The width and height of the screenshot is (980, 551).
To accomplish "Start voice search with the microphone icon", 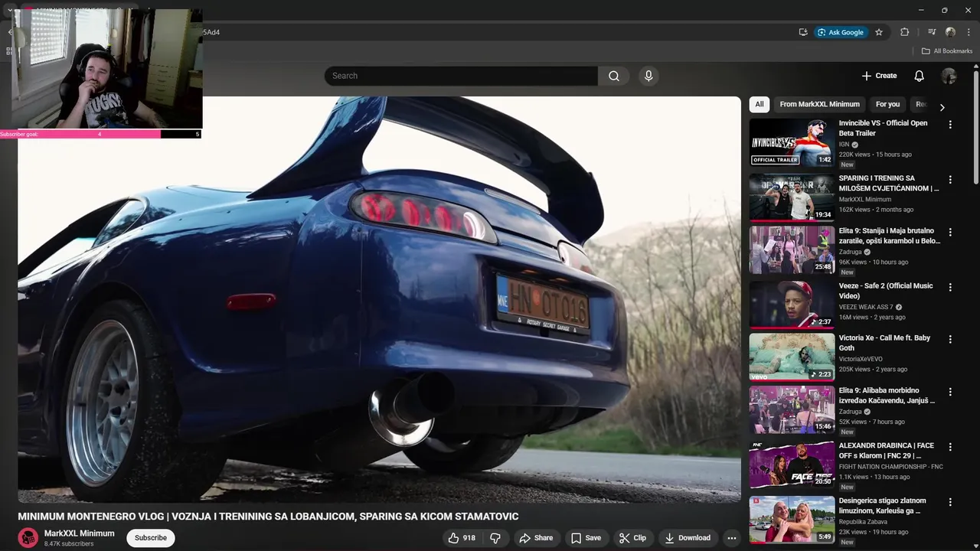I will [648, 76].
